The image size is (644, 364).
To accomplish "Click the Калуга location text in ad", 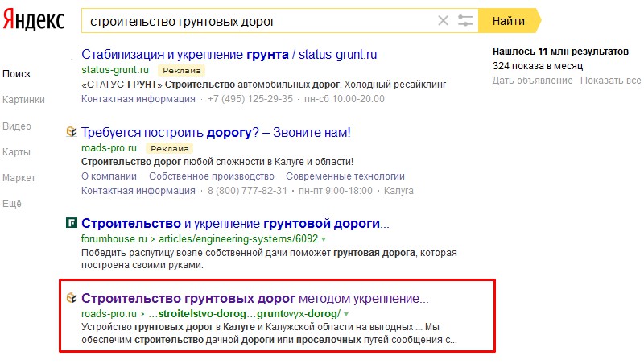I will [x=398, y=191].
